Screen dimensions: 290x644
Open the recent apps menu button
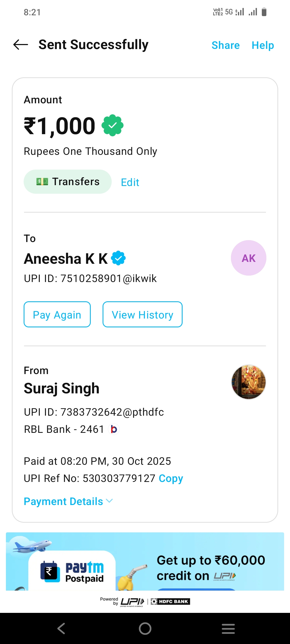(x=228, y=628)
